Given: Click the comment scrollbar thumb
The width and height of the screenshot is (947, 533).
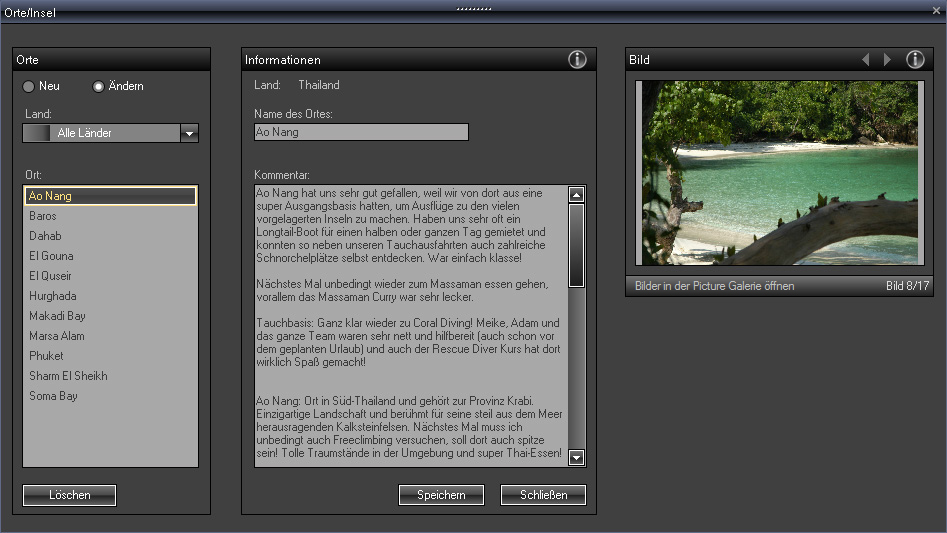Looking at the screenshot, I should (576, 245).
